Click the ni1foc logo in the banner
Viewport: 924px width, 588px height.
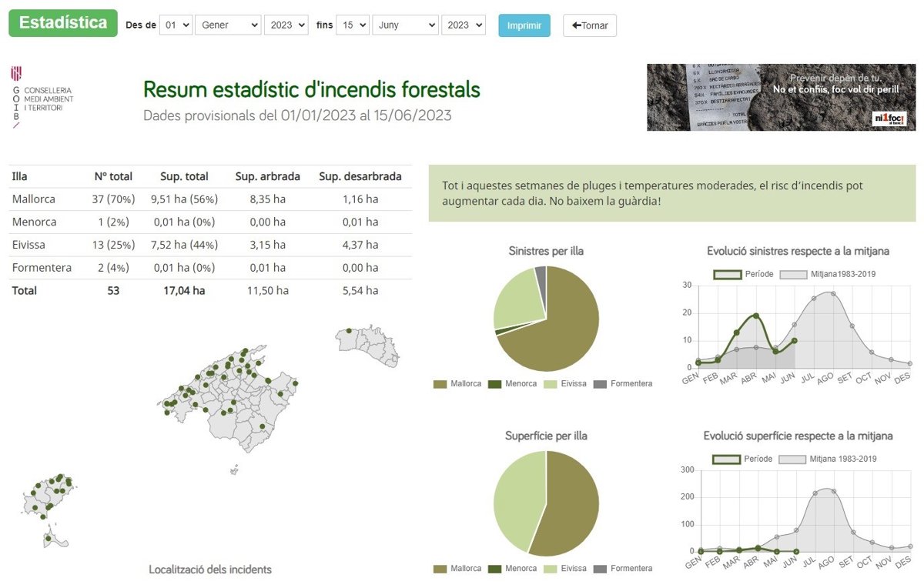(890, 119)
